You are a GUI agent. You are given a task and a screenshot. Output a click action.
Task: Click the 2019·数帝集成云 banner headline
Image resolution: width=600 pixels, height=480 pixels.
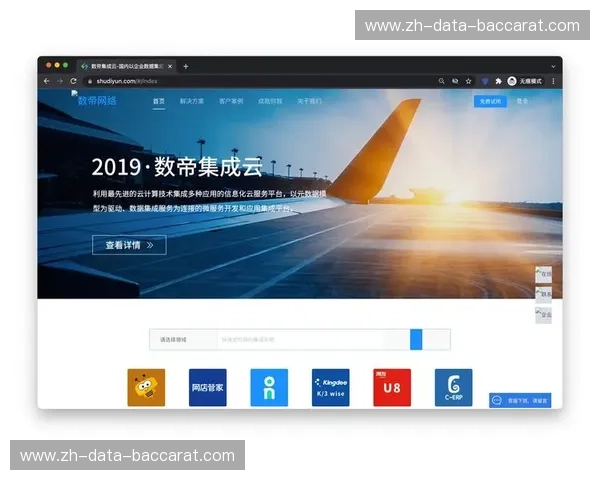click(x=177, y=167)
